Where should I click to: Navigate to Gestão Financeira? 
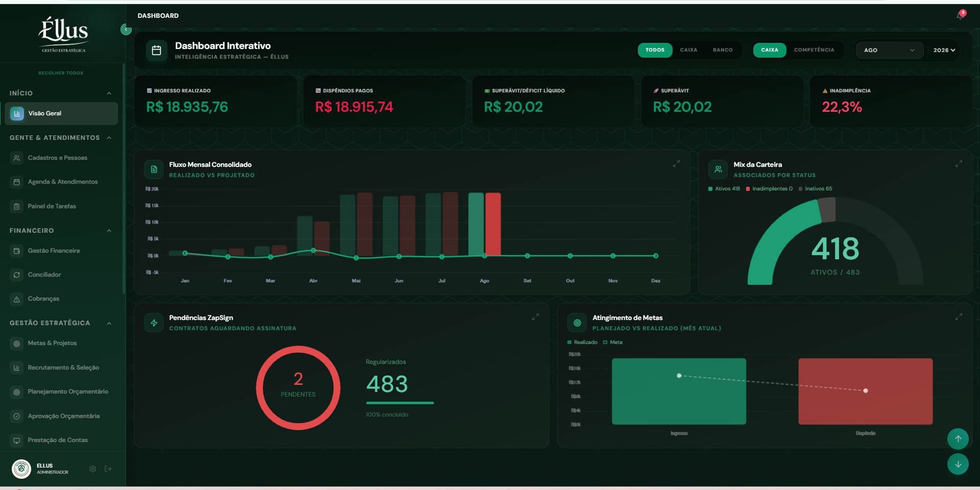click(61, 251)
